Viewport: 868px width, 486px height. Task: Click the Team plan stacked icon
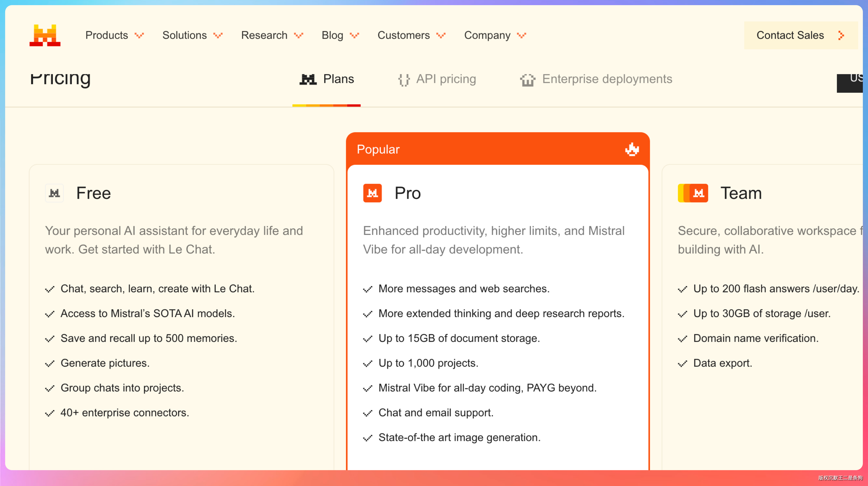tap(693, 193)
